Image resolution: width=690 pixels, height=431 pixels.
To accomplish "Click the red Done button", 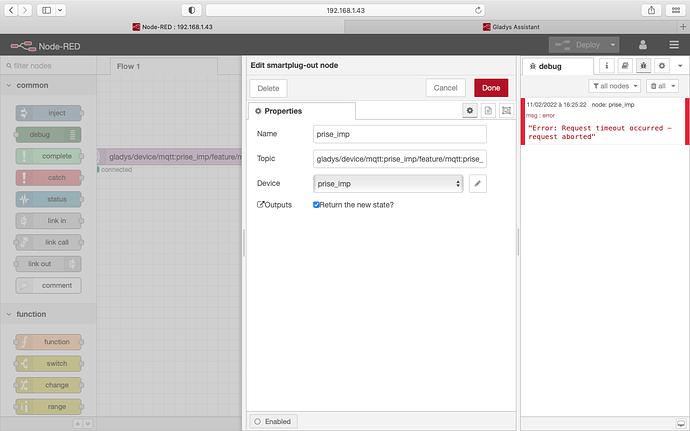I will 491,88.
